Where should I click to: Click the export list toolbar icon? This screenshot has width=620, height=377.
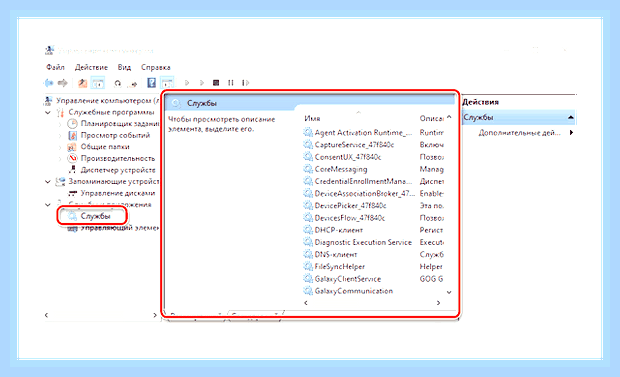coord(134,83)
